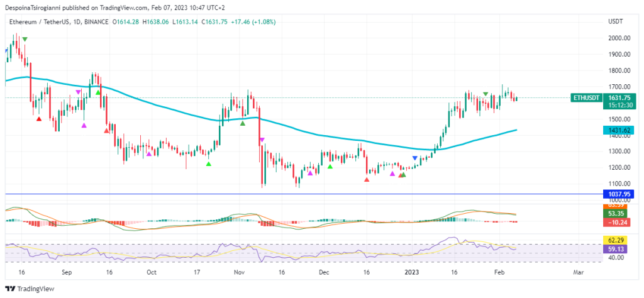Select the Nov label on the time axis
Viewport: 644px width, 298px height.
pos(239,273)
